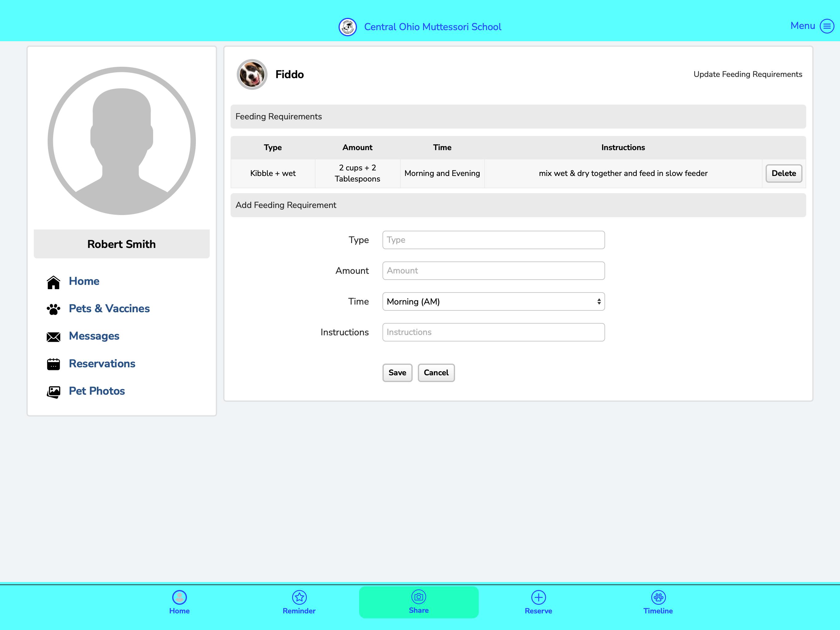The image size is (840, 630).
Task: Click the Fiddo pet name heading
Action: [x=289, y=74]
